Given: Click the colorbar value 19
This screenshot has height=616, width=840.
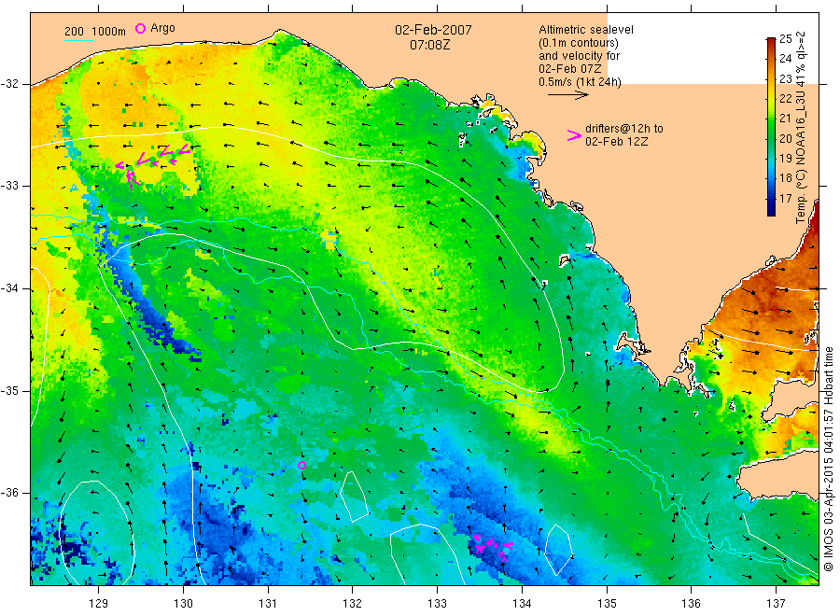Looking at the screenshot, I should (x=785, y=159).
